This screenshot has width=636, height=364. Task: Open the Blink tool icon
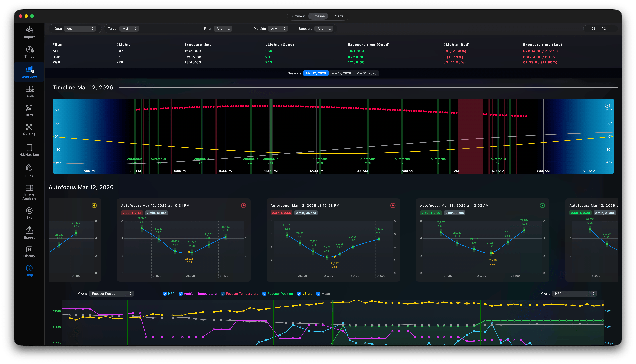coord(29,168)
